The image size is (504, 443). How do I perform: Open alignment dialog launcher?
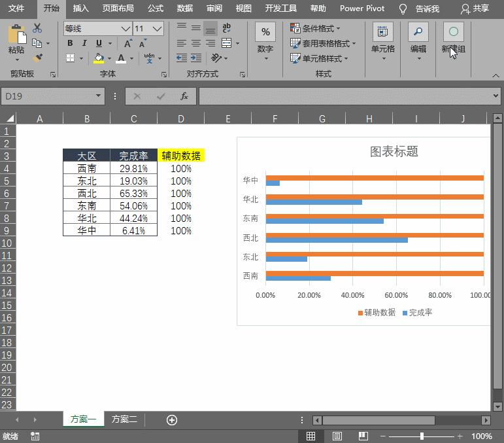pyautogui.click(x=243, y=75)
